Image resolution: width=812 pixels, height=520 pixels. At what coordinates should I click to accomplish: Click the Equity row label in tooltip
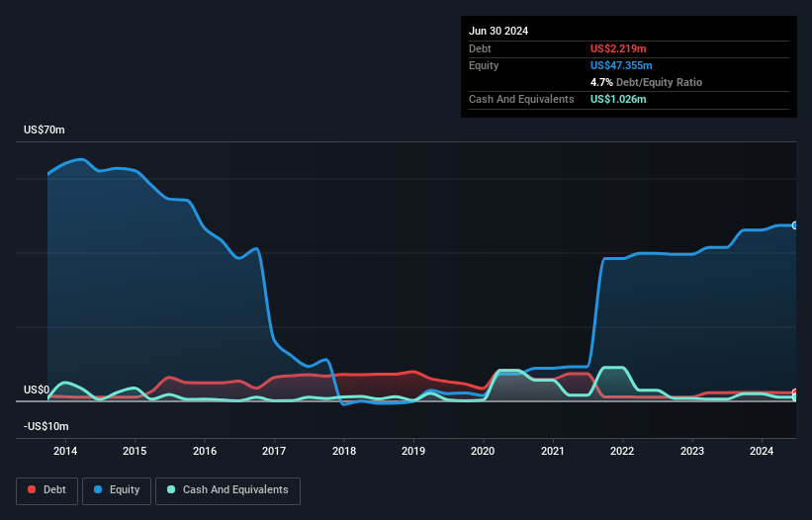point(484,65)
